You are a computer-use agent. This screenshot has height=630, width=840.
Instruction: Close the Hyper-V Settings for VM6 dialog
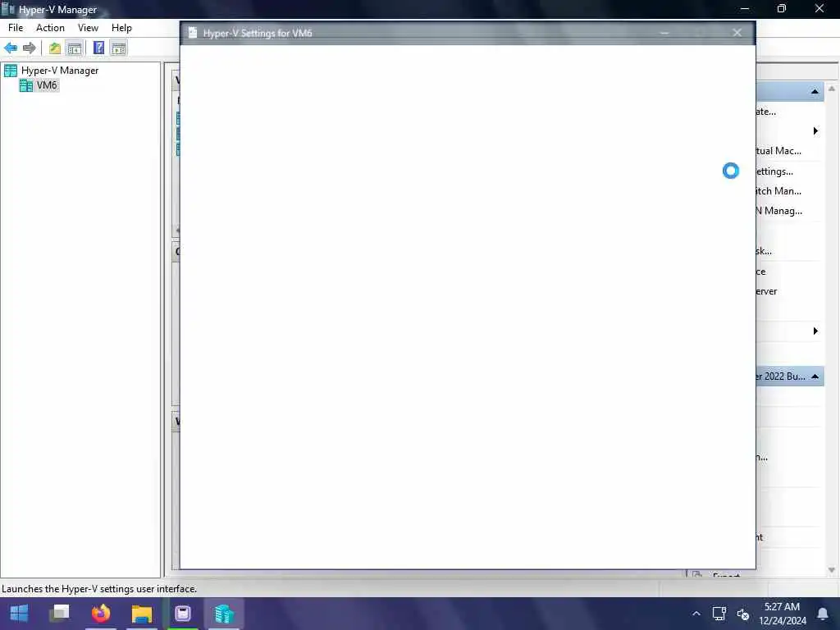click(737, 33)
